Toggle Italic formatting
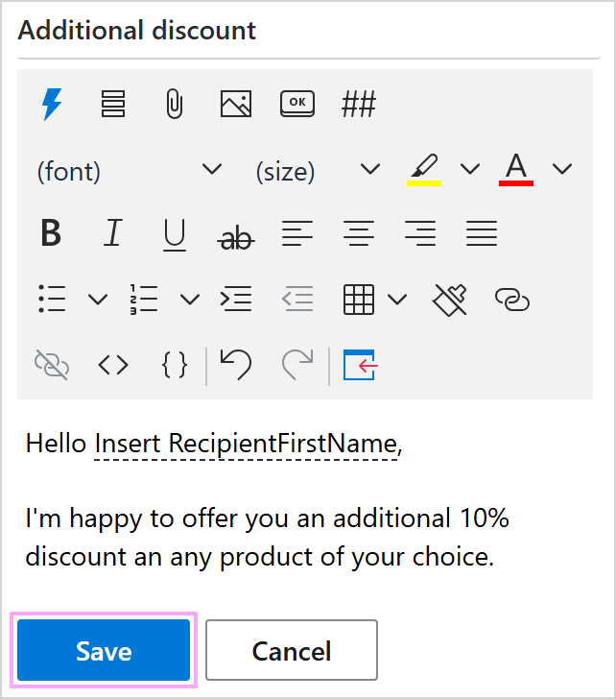Screen dimensions: 616x699 tap(112, 233)
